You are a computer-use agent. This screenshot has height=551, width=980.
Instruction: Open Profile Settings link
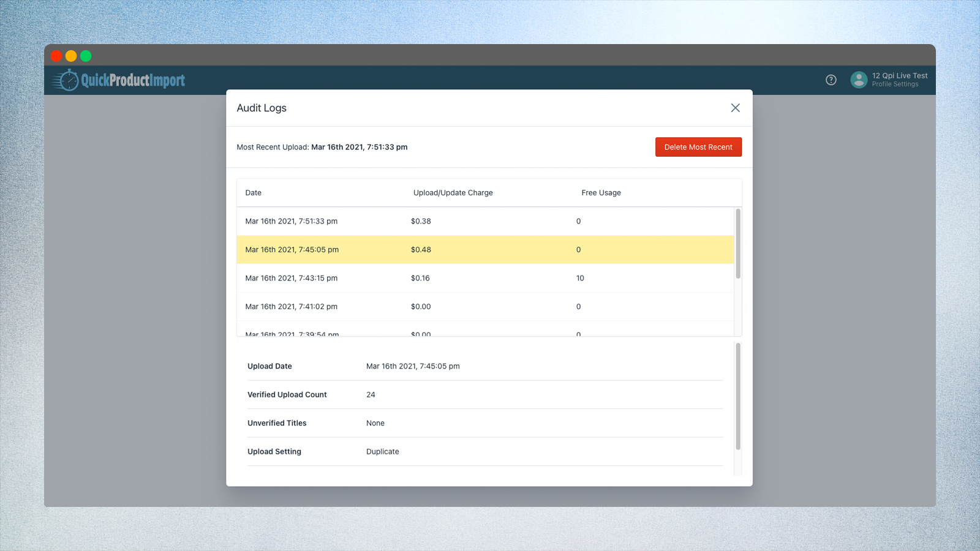pyautogui.click(x=895, y=84)
